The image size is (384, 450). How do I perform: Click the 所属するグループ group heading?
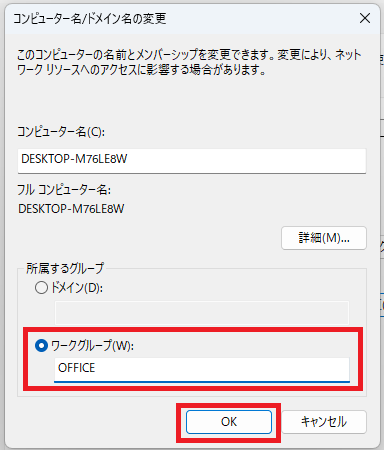coord(65,268)
